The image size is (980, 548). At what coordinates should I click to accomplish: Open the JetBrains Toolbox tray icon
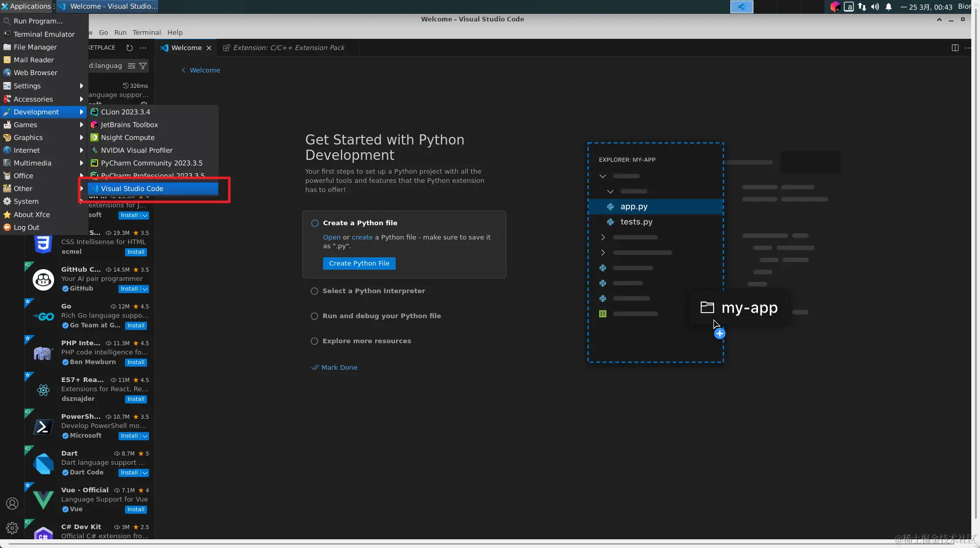[x=835, y=7]
